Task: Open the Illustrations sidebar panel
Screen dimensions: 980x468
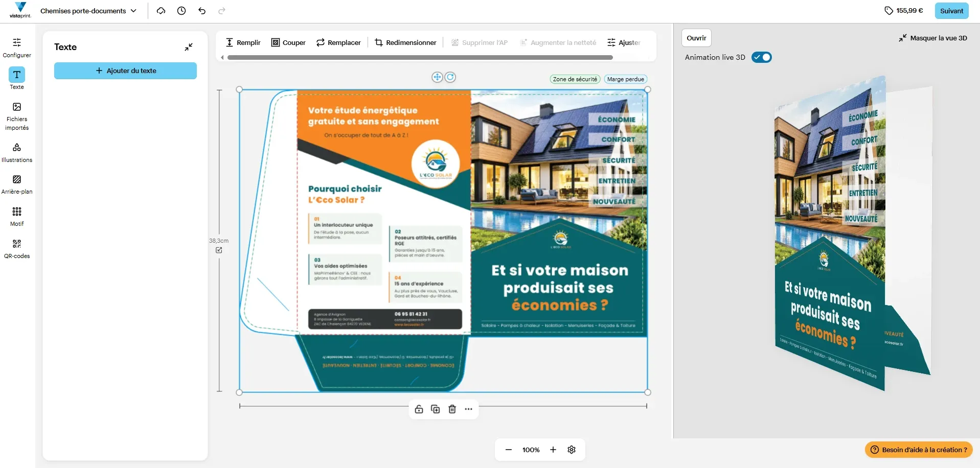Action: point(17,153)
